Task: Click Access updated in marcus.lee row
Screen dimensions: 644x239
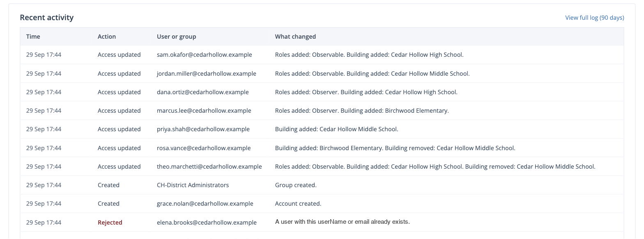Action: point(119,111)
